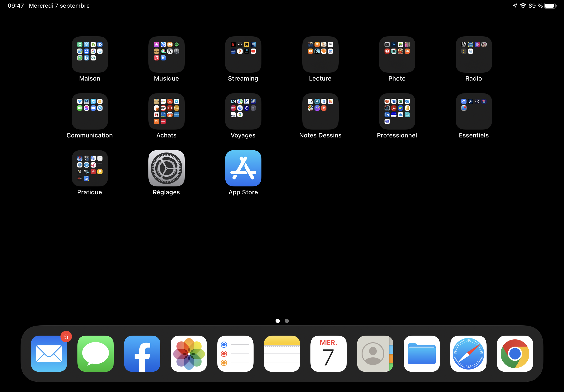Launch the Contacts app

pos(375,354)
